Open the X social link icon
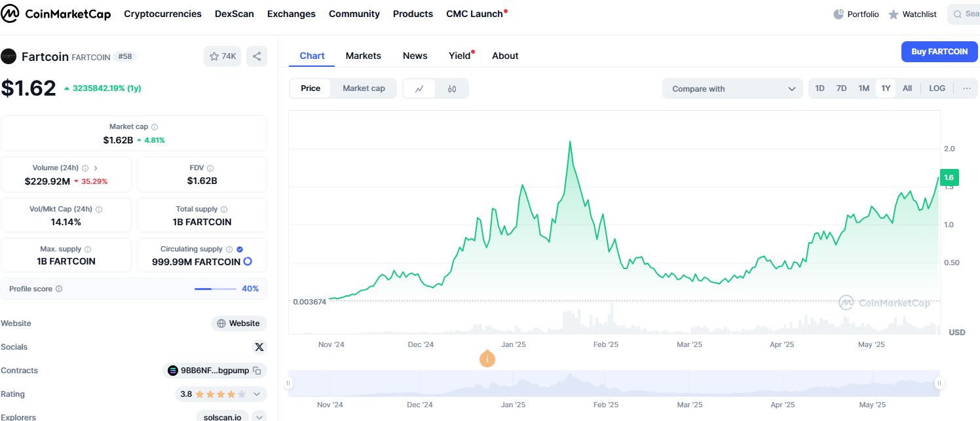Image resolution: width=980 pixels, height=421 pixels. pyautogui.click(x=259, y=347)
